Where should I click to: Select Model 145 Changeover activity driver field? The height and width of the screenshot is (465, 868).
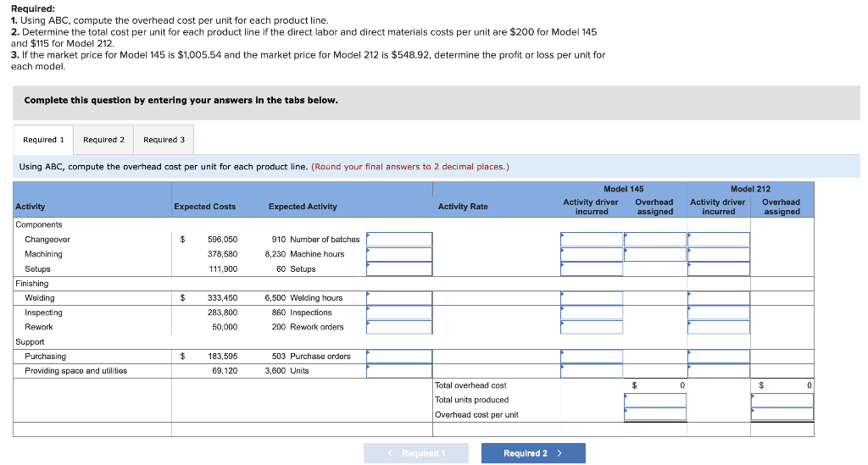[x=591, y=240]
